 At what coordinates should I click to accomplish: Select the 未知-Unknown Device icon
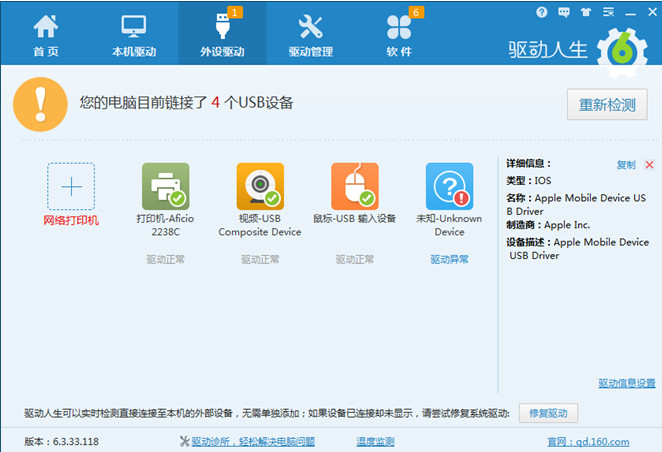(449, 187)
